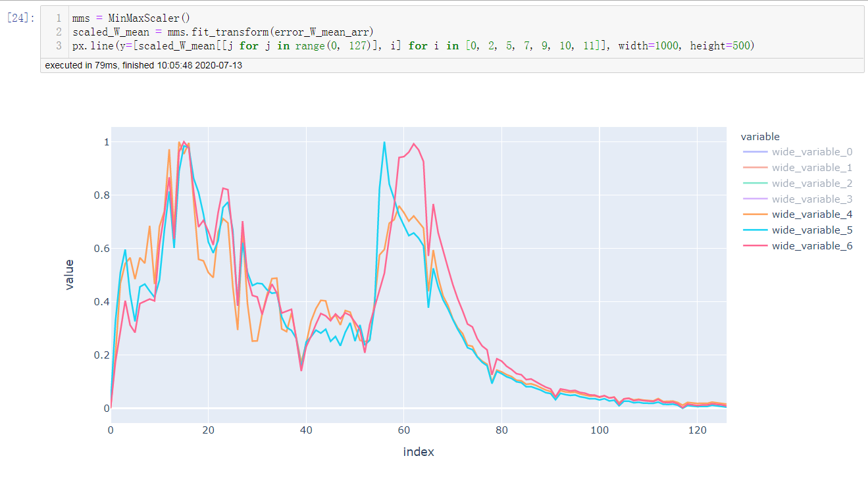The image size is (868, 477).
Task: Show the wide_variable_0 trace in legend
Action: tap(812, 151)
